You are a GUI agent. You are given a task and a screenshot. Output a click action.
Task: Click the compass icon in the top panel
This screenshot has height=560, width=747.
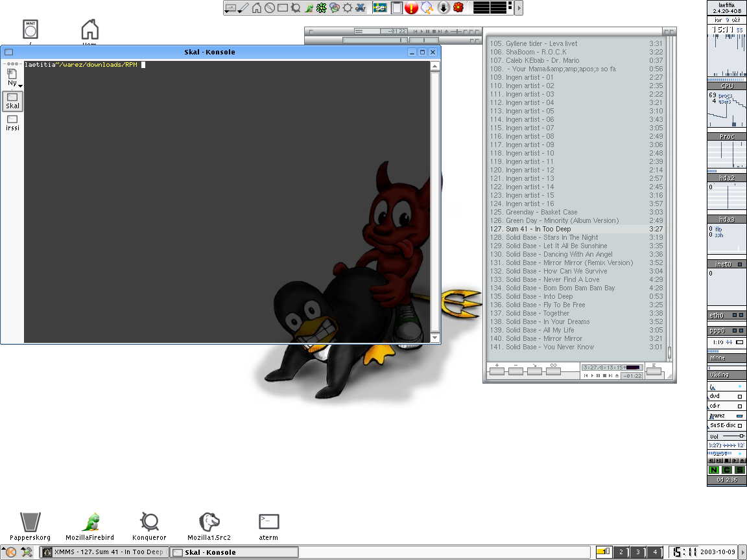click(270, 8)
